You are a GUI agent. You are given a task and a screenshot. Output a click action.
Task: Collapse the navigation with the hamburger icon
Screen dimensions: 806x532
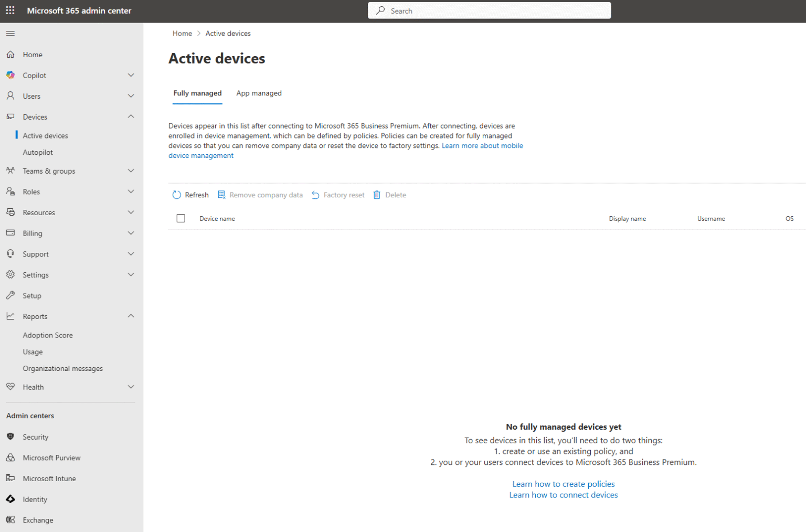pos(10,33)
